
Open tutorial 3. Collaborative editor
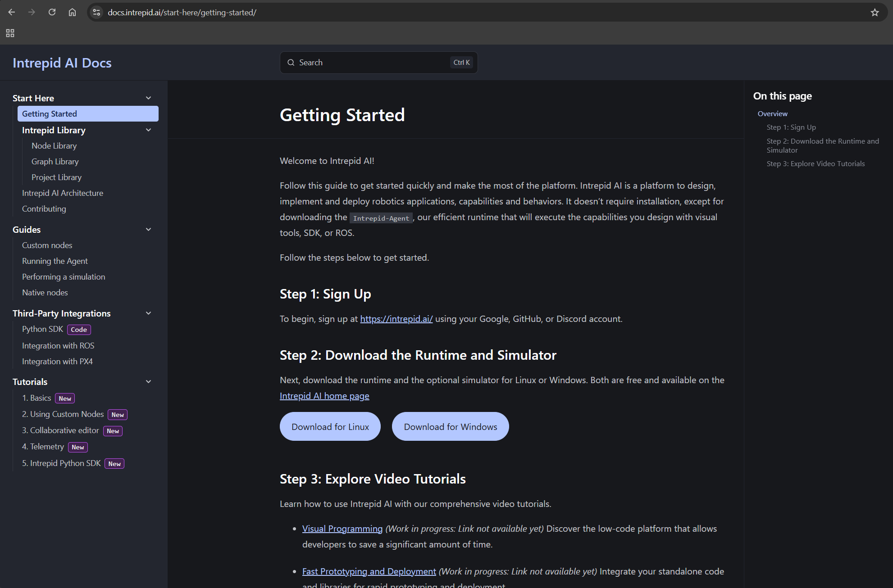click(x=60, y=430)
